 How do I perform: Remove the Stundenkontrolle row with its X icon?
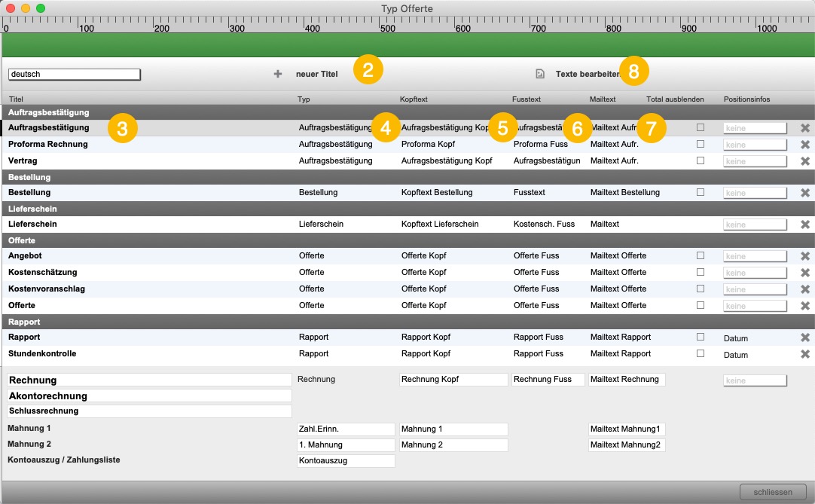click(x=805, y=354)
